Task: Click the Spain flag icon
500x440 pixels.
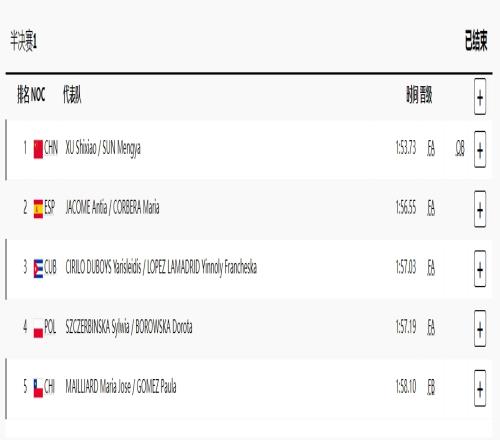Action: pyautogui.click(x=38, y=209)
